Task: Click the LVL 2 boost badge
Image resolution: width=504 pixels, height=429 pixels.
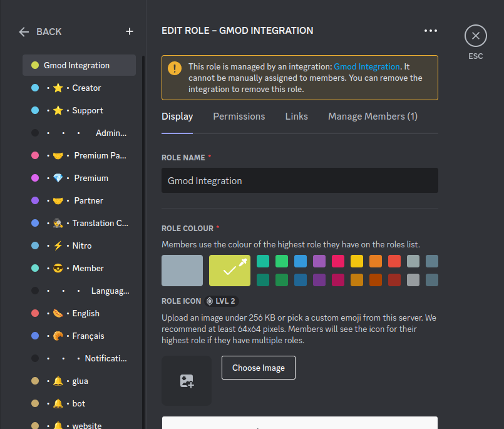Action: [x=221, y=301]
